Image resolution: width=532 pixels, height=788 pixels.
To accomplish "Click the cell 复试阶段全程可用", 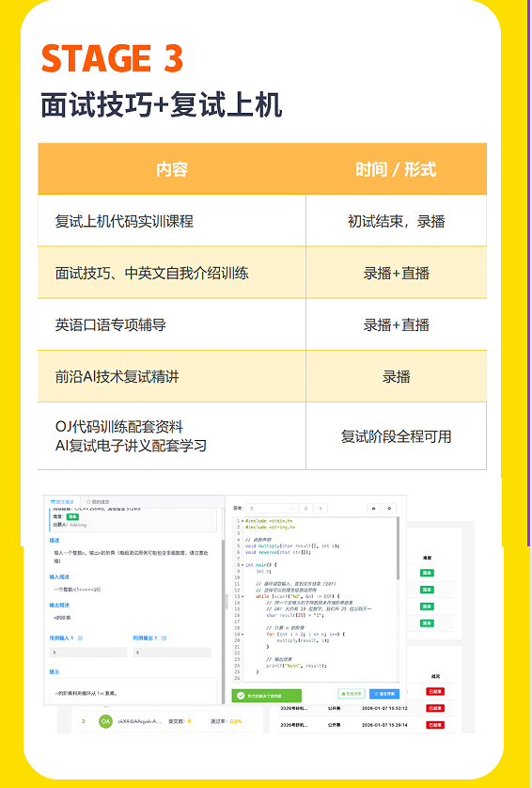I will tap(396, 436).
